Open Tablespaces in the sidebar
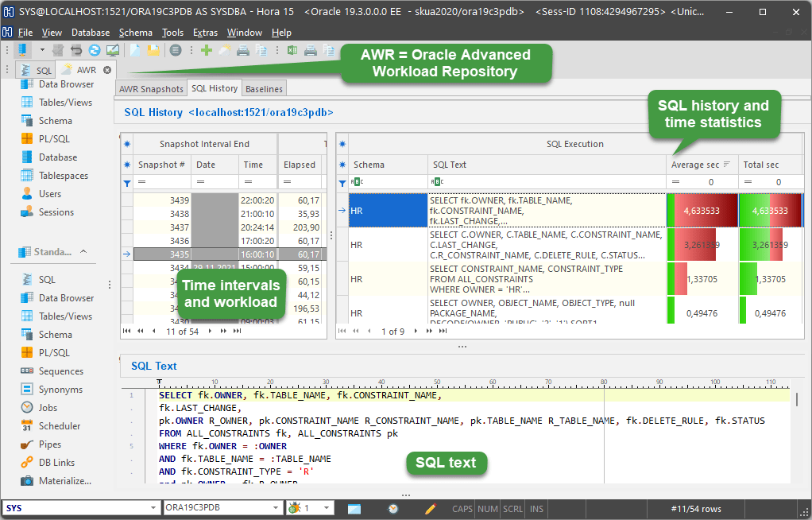The width and height of the screenshot is (812, 520). point(54,176)
